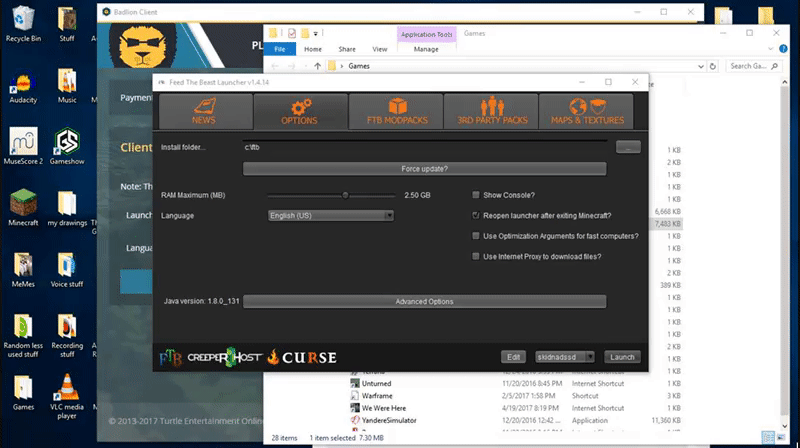The image size is (800, 448).
Task: Click Explorer vertical scrollbar down arrow
Action: click(x=785, y=426)
